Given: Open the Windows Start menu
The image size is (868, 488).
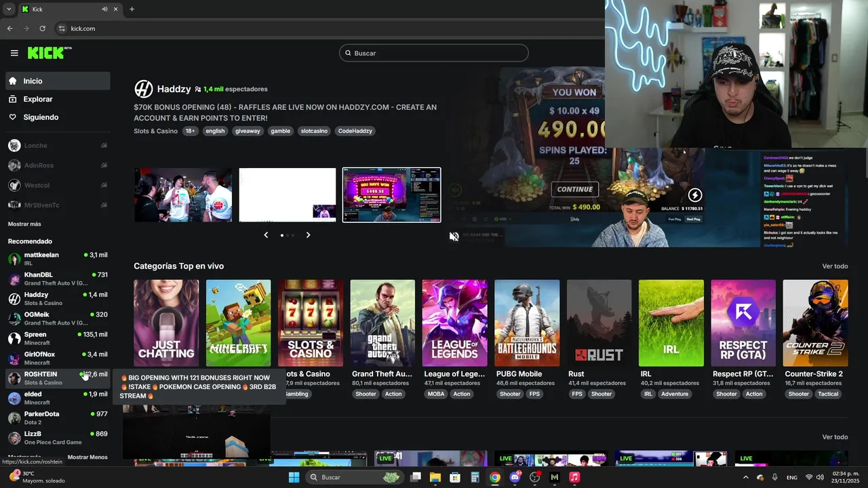Looking at the screenshot, I should pyautogui.click(x=294, y=477).
